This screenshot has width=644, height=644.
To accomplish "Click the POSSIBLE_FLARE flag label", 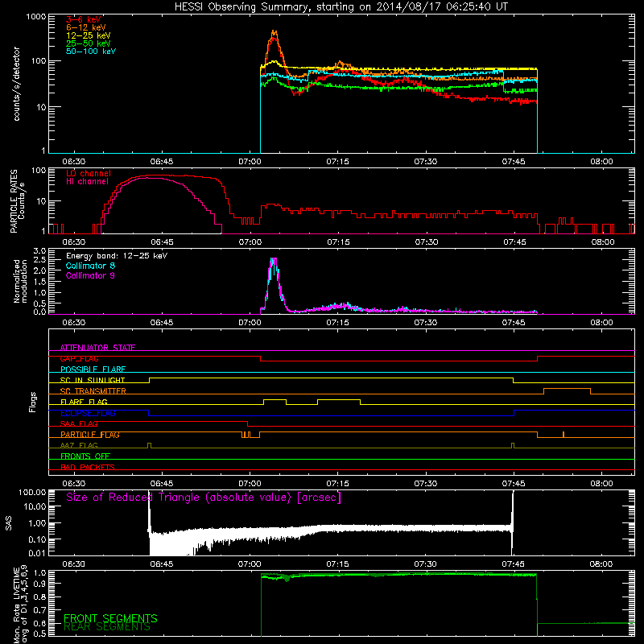I will (93, 369).
